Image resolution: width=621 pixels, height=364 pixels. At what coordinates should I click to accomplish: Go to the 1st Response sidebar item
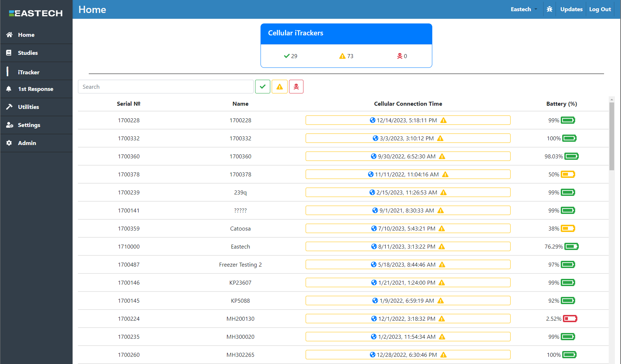[x=35, y=89]
